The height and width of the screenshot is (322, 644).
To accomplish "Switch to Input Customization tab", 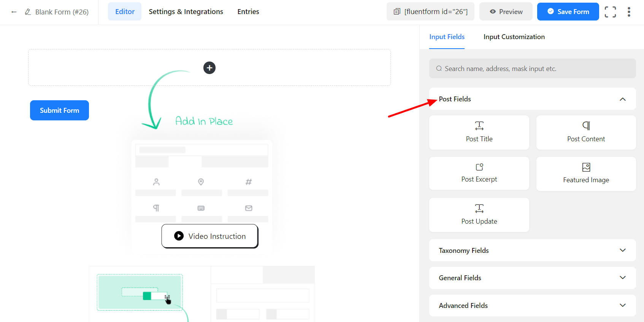I will (514, 37).
